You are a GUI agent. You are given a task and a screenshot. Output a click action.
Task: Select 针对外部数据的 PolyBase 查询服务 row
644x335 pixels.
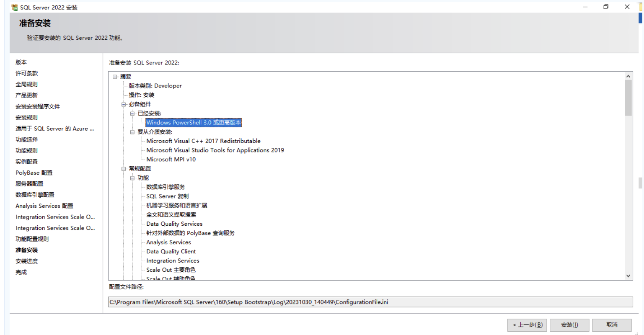tap(190, 233)
